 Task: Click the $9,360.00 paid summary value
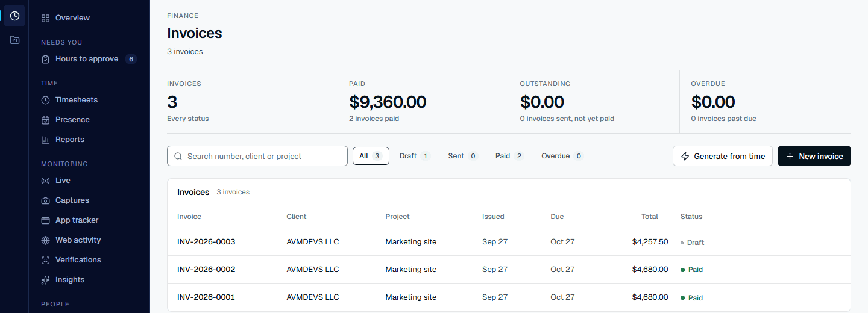(x=388, y=102)
